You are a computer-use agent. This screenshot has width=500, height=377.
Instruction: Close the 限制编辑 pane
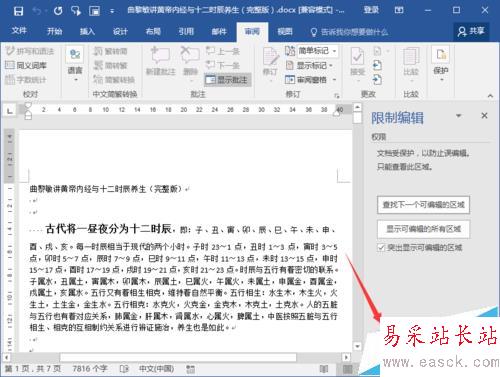(484, 116)
